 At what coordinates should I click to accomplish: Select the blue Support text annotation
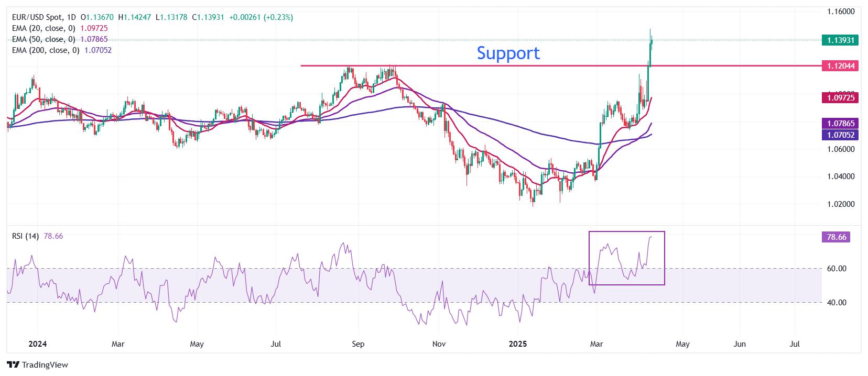click(x=508, y=53)
